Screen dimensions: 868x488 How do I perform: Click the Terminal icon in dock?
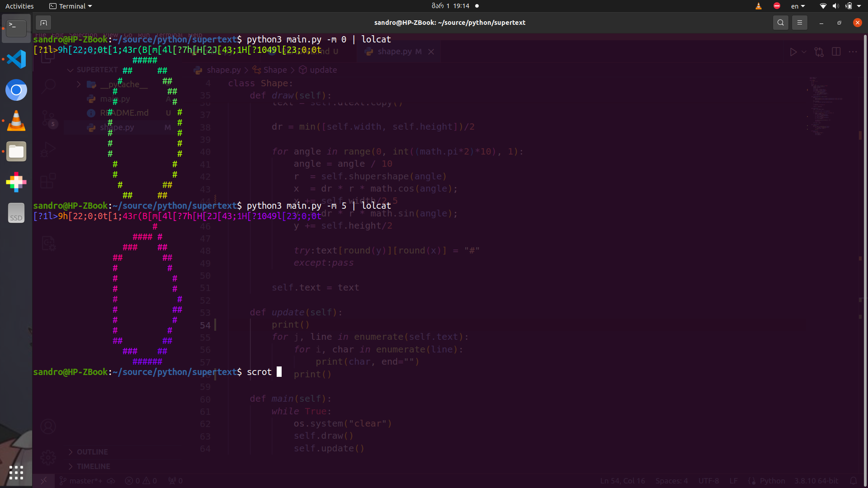(x=16, y=28)
